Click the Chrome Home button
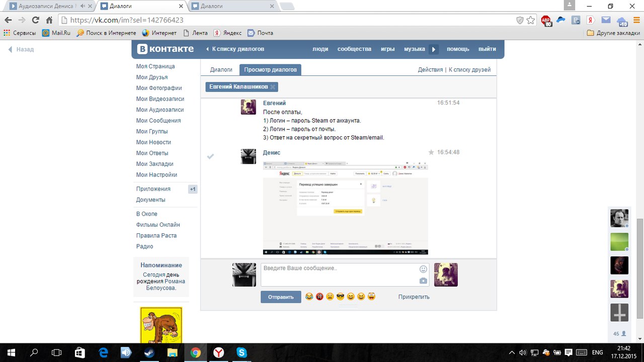Image resolution: width=644 pixels, height=362 pixels. (49, 20)
